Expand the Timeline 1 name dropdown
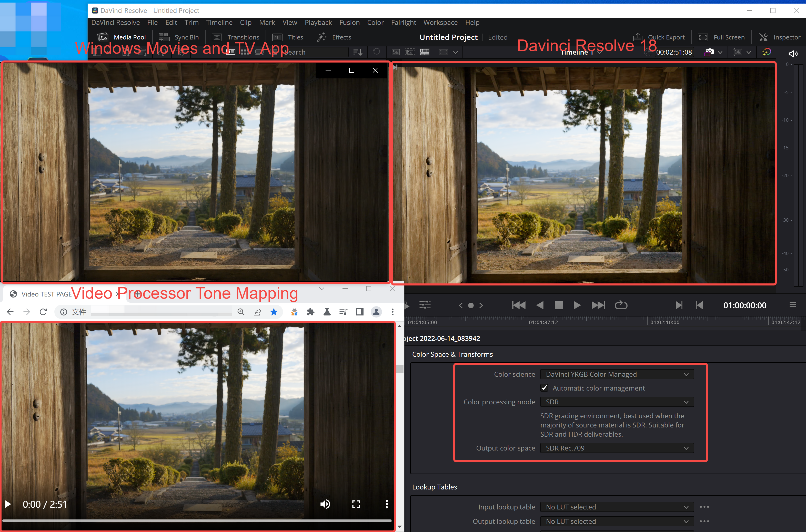The image size is (806, 532). pyautogui.click(x=600, y=52)
